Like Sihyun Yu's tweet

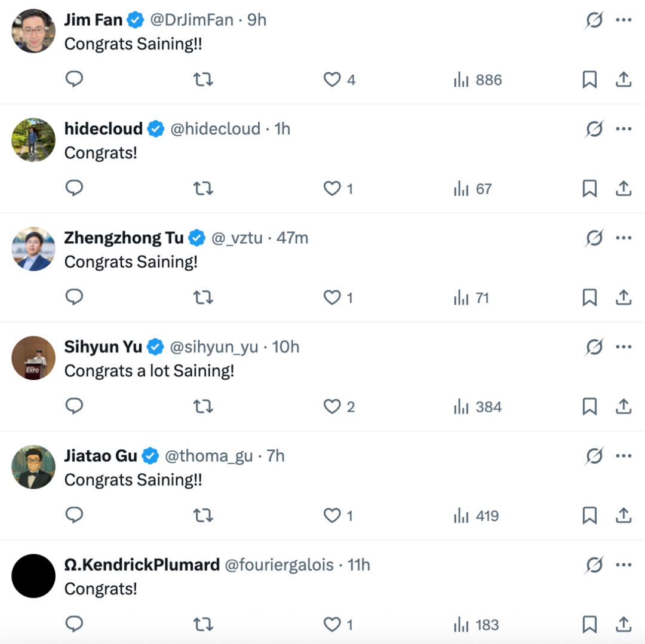click(332, 407)
